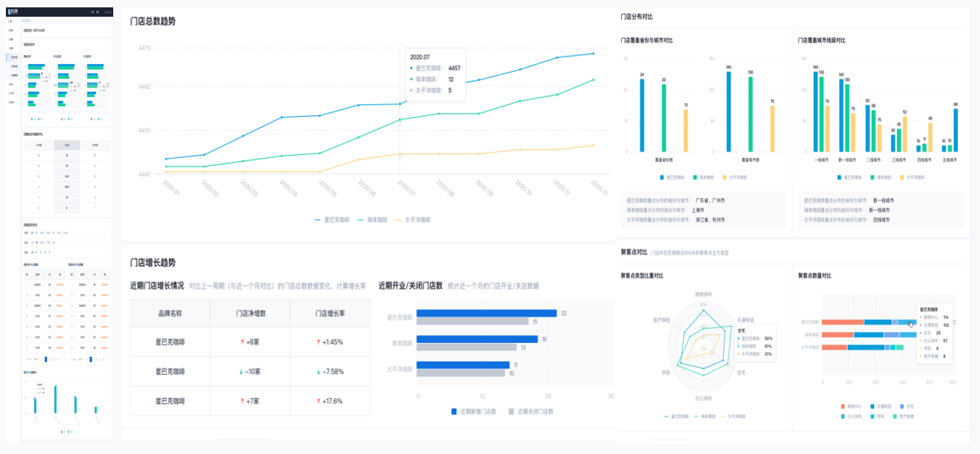Click the 4457 value in the trend tooltip
The height and width of the screenshot is (454, 980).
pyautogui.click(x=454, y=68)
